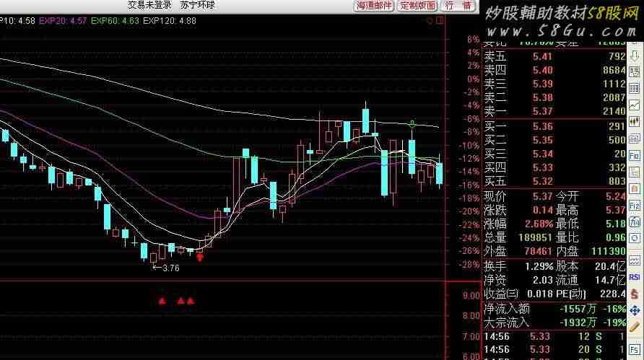The image size is (644, 360).
Task: Open the RSI indicator icon
Action: [x=635, y=277]
